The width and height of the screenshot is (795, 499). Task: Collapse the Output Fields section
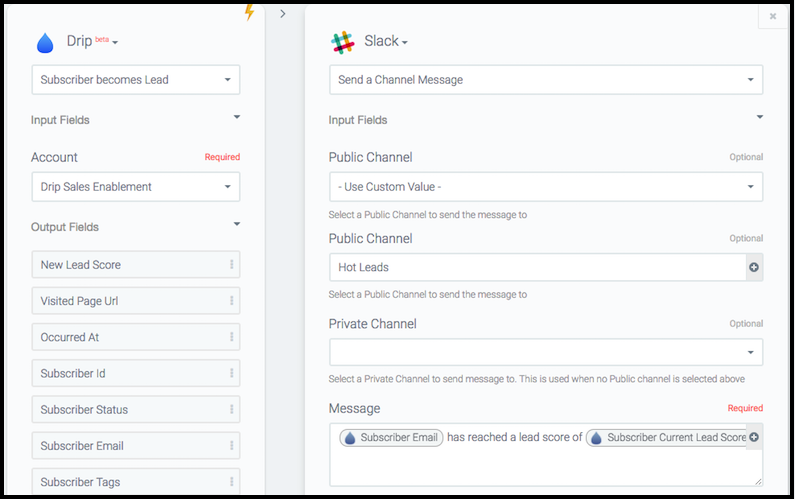237,225
